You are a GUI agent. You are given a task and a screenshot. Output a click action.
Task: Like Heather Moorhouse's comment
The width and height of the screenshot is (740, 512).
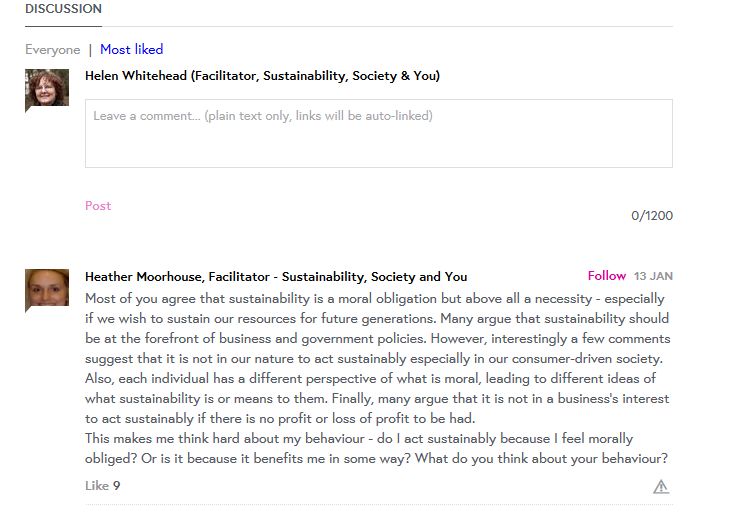pyautogui.click(x=96, y=486)
